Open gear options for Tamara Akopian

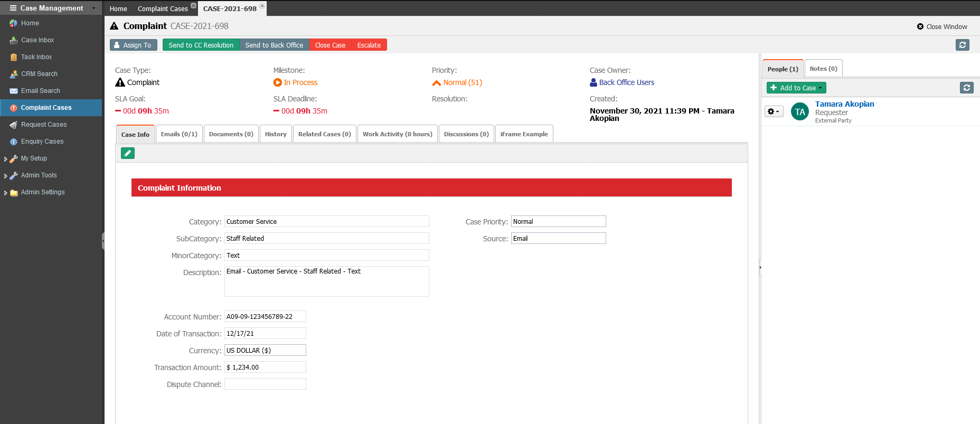(774, 111)
